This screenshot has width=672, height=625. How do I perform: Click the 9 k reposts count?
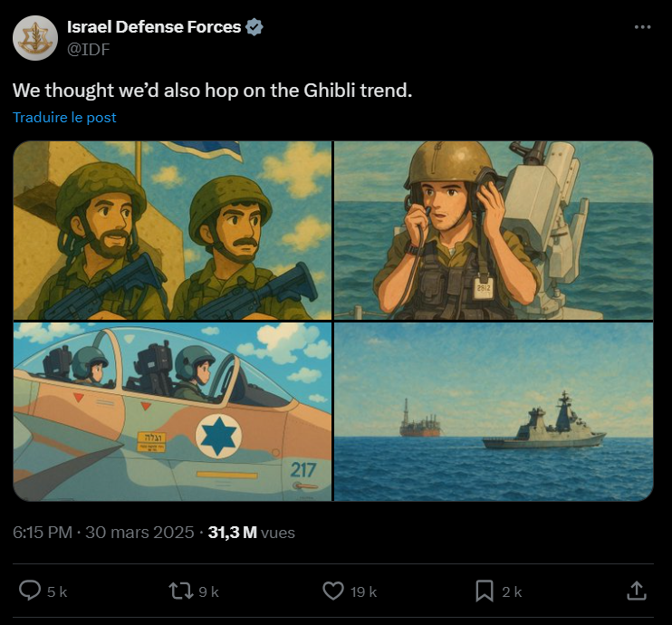tap(209, 591)
